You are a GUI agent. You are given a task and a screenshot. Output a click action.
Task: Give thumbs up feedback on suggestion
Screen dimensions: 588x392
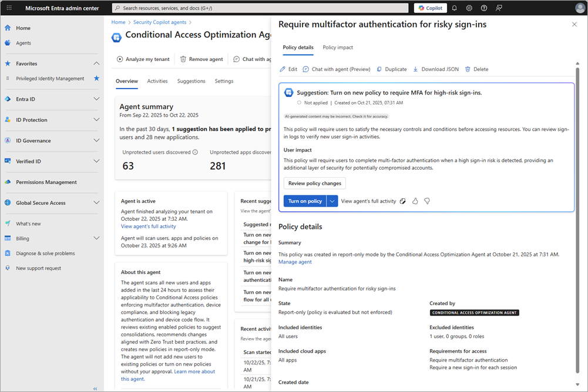(x=414, y=201)
